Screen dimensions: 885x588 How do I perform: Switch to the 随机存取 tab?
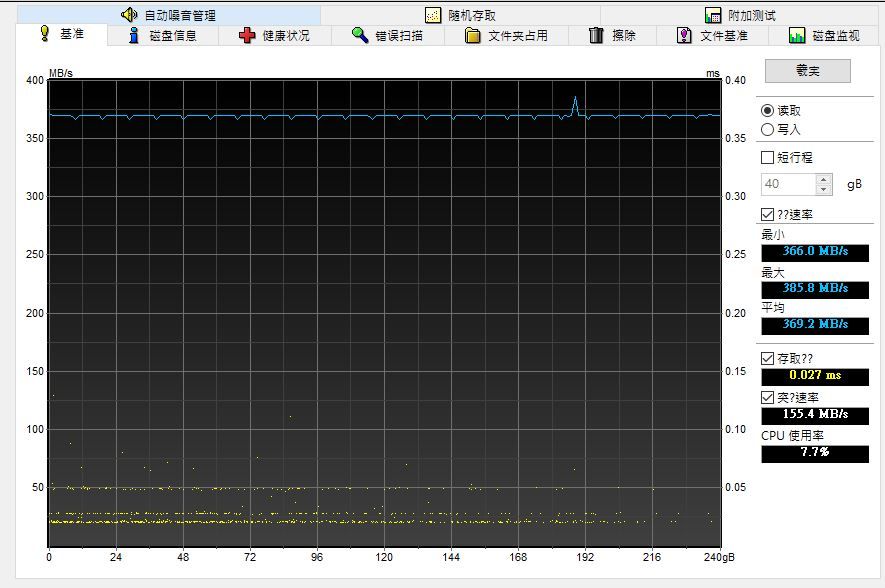point(460,15)
